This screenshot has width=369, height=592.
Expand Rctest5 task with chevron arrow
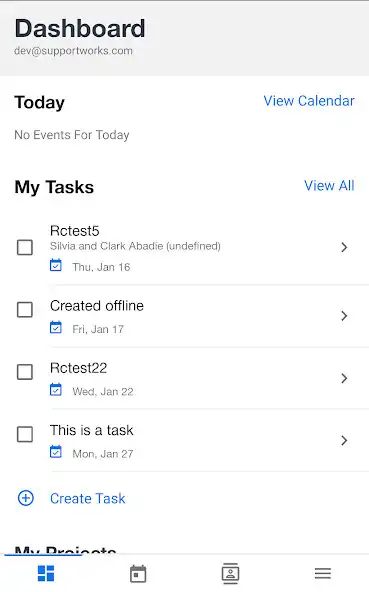click(x=344, y=247)
